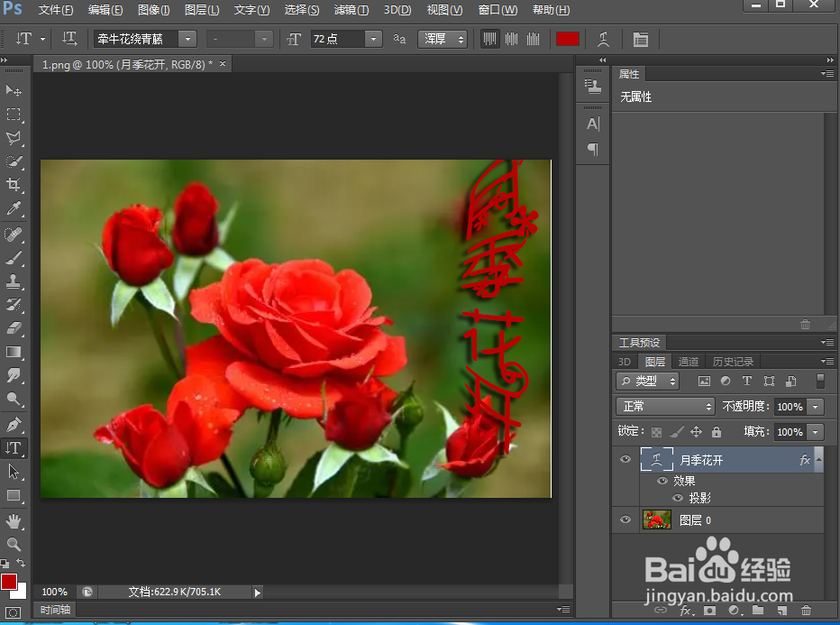
Task: Open the fill 填充 dropdown arrow
Action: [x=816, y=431]
